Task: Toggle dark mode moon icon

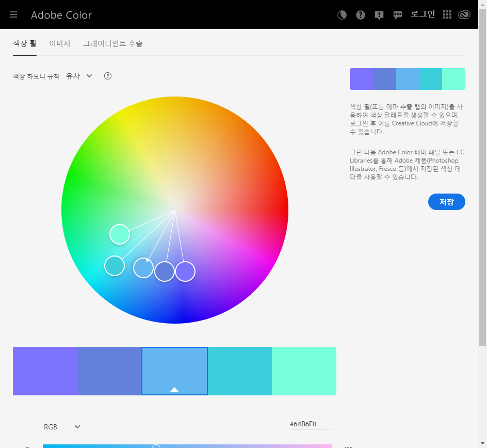Action: [x=342, y=15]
